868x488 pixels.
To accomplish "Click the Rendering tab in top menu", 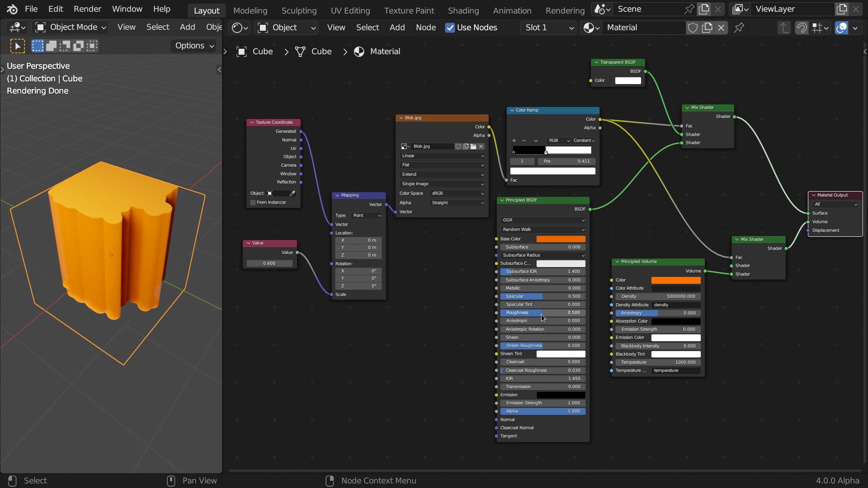I will [565, 10].
